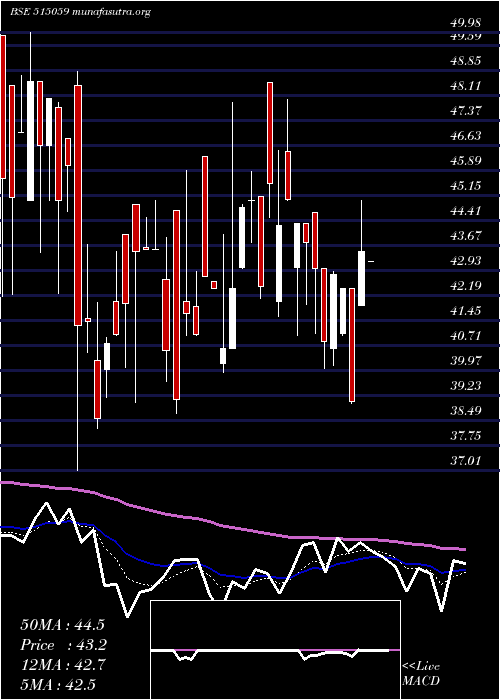The width and height of the screenshot is (500, 700).
Task: Click the 47.37 price axis label
Action: coord(467,111)
